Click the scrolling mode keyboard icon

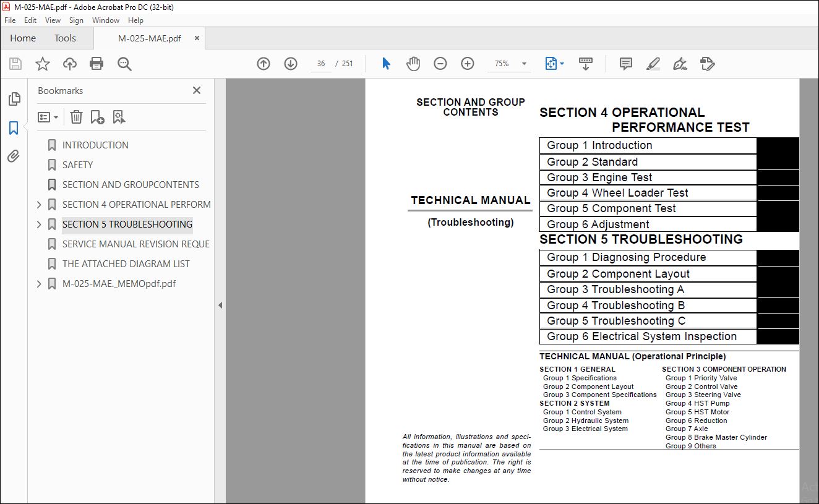[x=585, y=64]
